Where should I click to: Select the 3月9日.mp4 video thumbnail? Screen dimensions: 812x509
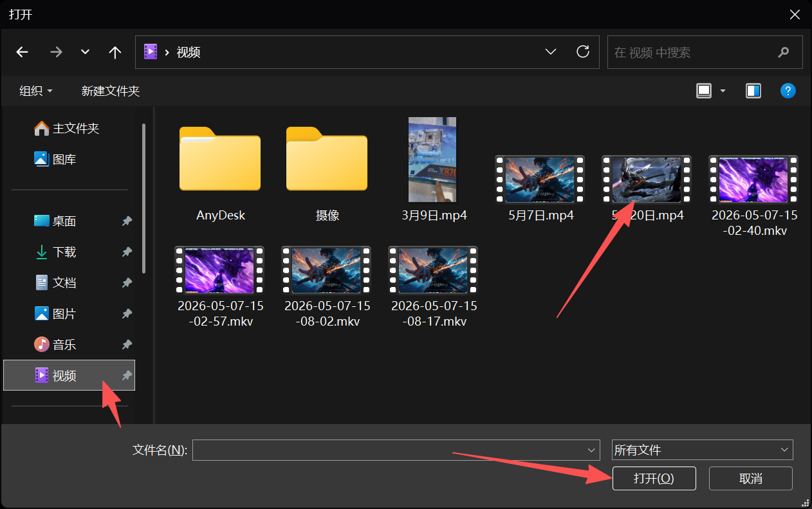[432, 160]
